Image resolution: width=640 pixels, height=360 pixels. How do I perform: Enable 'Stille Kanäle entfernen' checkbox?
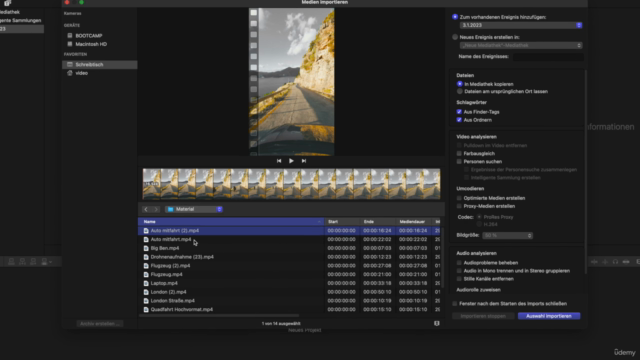click(459, 279)
